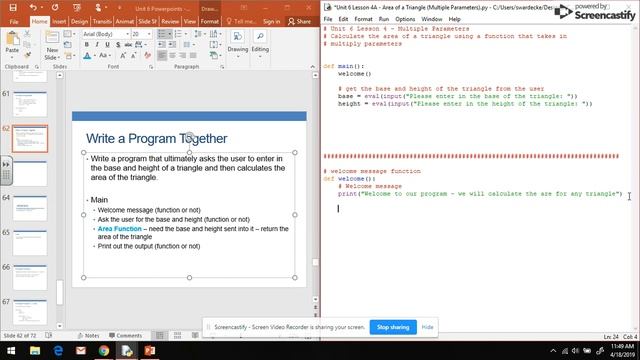
Task: Select slide 64 thumbnail
Action: 30,208
